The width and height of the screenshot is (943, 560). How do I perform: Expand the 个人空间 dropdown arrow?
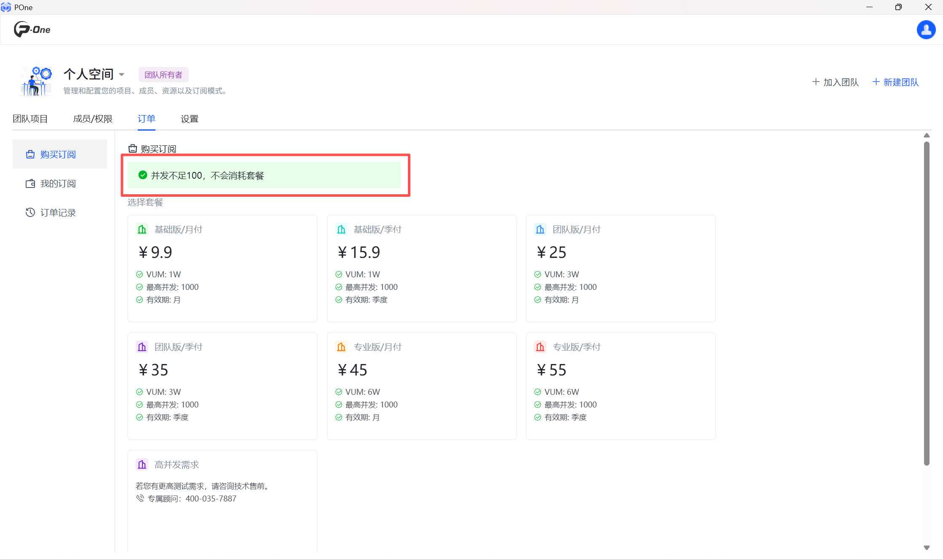pos(122,75)
